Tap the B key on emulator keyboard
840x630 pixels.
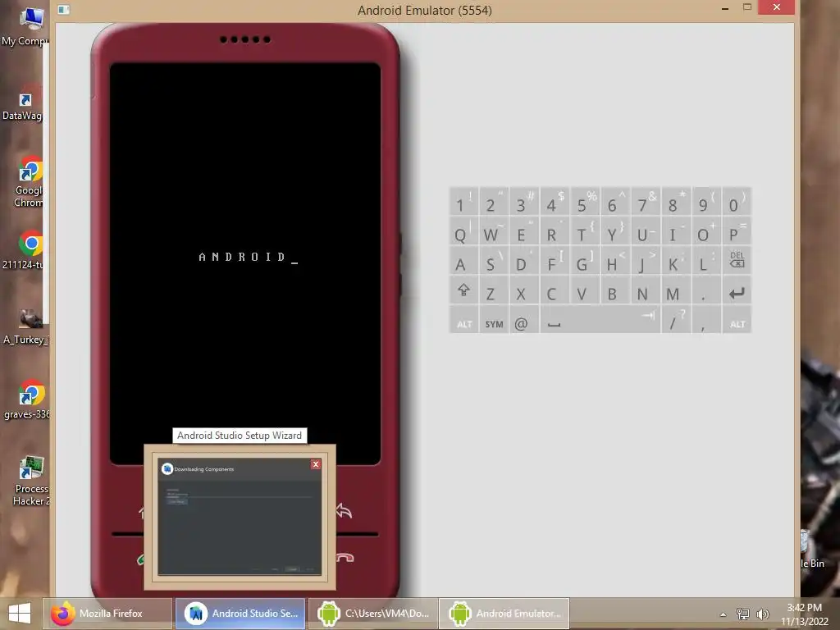click(615, 290)
